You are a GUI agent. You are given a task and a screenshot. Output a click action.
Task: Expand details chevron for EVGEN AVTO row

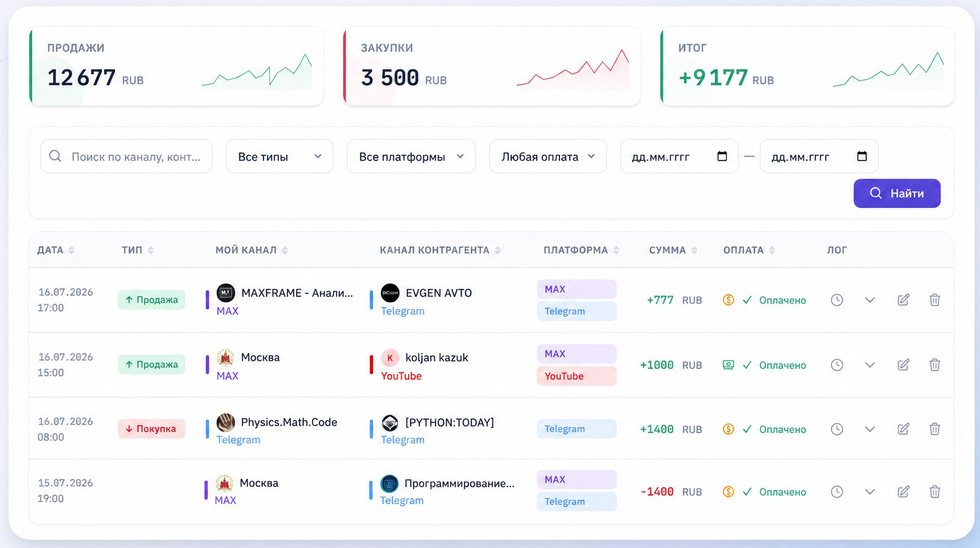click(x=870, y=300)
